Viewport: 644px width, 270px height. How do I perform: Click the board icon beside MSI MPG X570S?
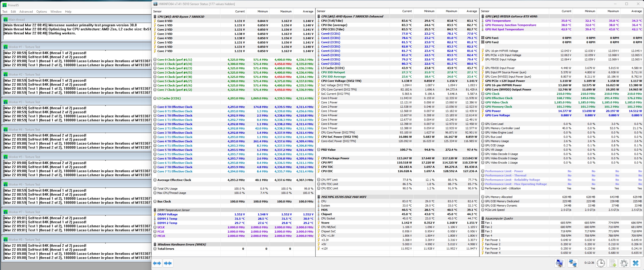(x=319, y=197)
